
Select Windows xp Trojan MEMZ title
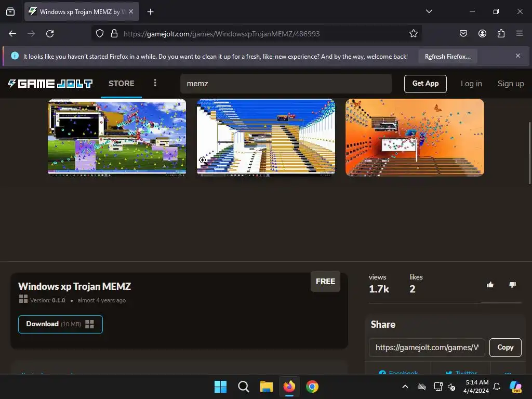[x=74, y=286]
